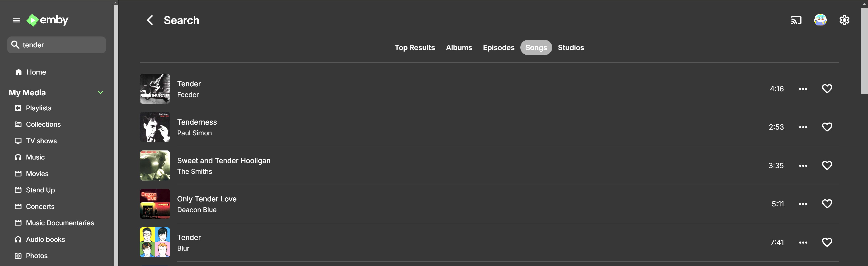Screen dimensions: 868x266
Task: Switch to the Albums tab
Action: pos(459,48)
